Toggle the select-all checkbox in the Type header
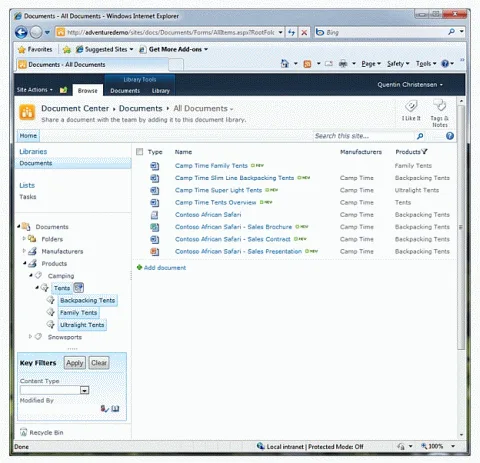Viewport: 480px width, 463px height. point(140,152)
